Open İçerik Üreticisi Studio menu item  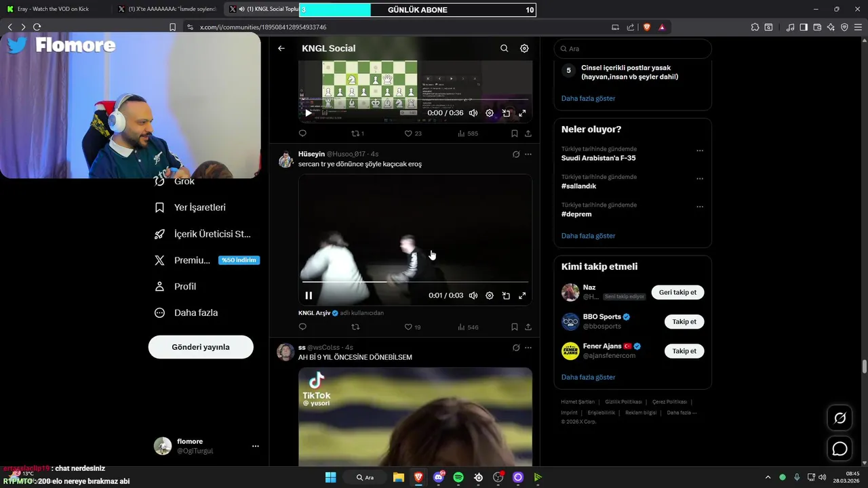click(x=203, y=234)
